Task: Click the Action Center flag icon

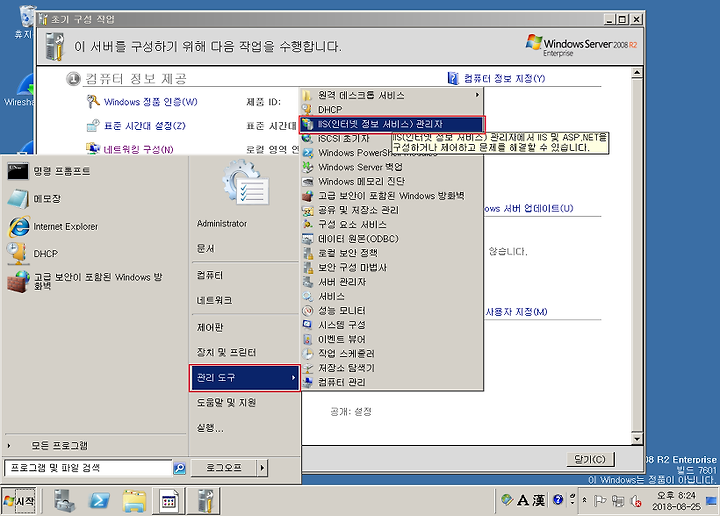Action: 600,500
